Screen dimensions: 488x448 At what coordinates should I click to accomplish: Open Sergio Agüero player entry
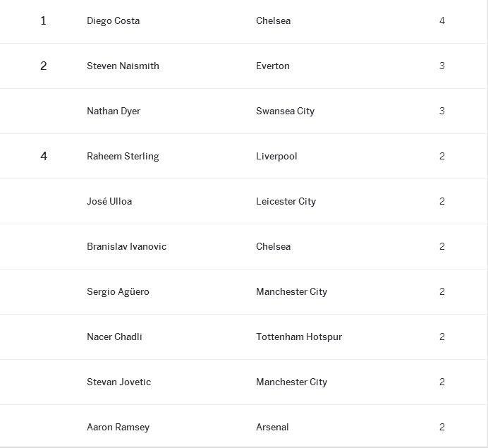point(118,291)
